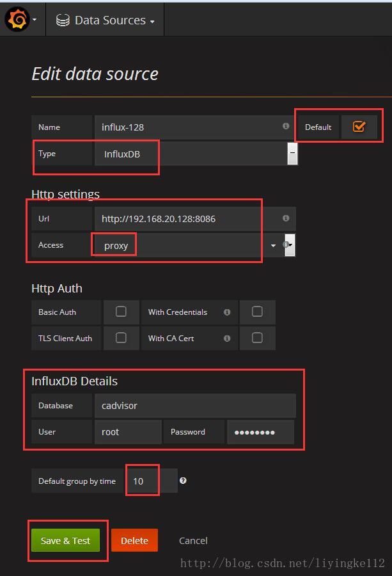
Task: Click the Database label
Action: pyautogui.click(x=56, y=406)
